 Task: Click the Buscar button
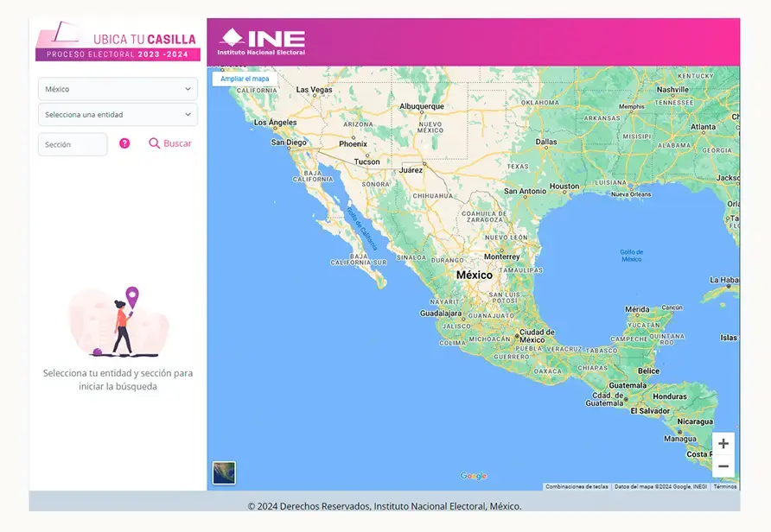(x=170, y=143)
